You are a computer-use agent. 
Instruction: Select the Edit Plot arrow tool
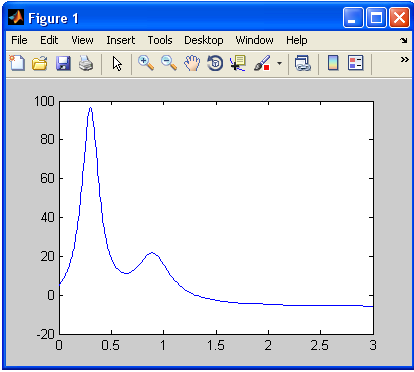(x=117, y=63)
